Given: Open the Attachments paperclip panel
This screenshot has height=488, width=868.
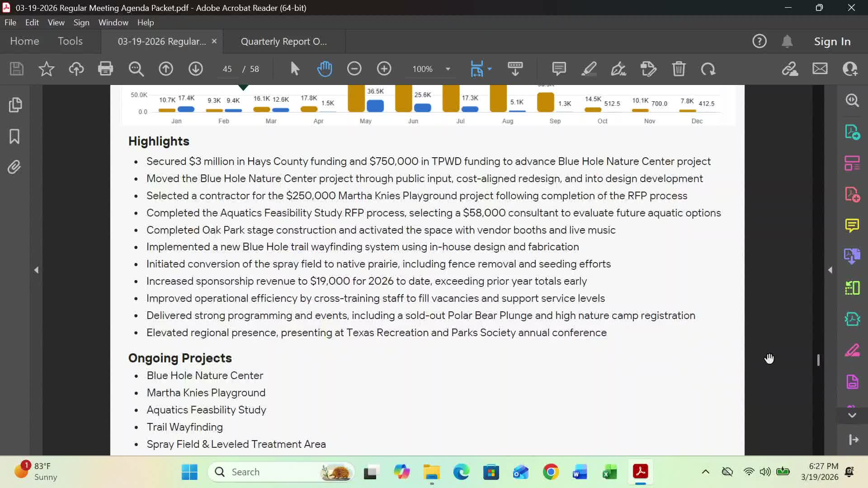Looking at the screenshot, I should tap(14, 167).
